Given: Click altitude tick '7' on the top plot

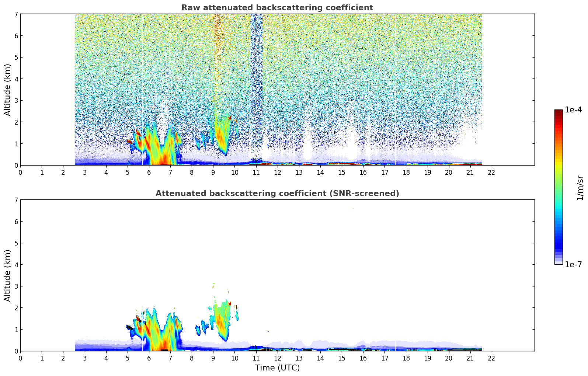Looking at the screenshot, I should point(16,14).
